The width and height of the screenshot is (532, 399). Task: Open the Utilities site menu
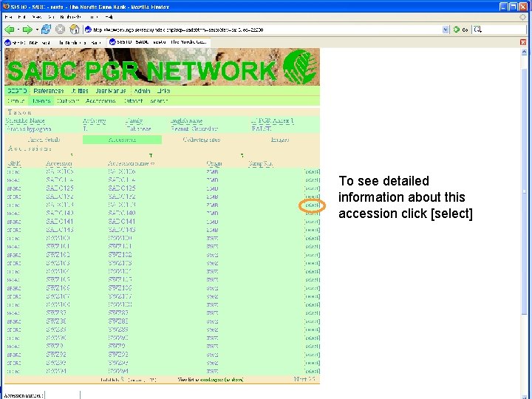pyautogui.click(x=80, y=91)
